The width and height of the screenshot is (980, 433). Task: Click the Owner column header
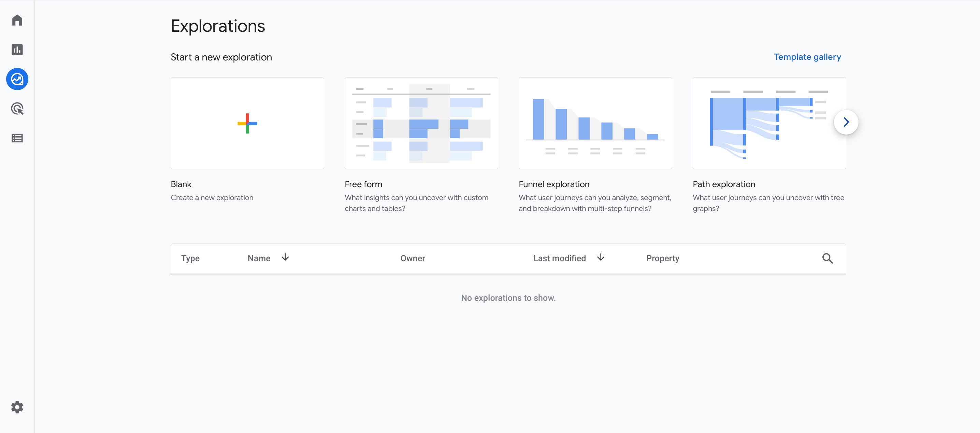[413, 258]
